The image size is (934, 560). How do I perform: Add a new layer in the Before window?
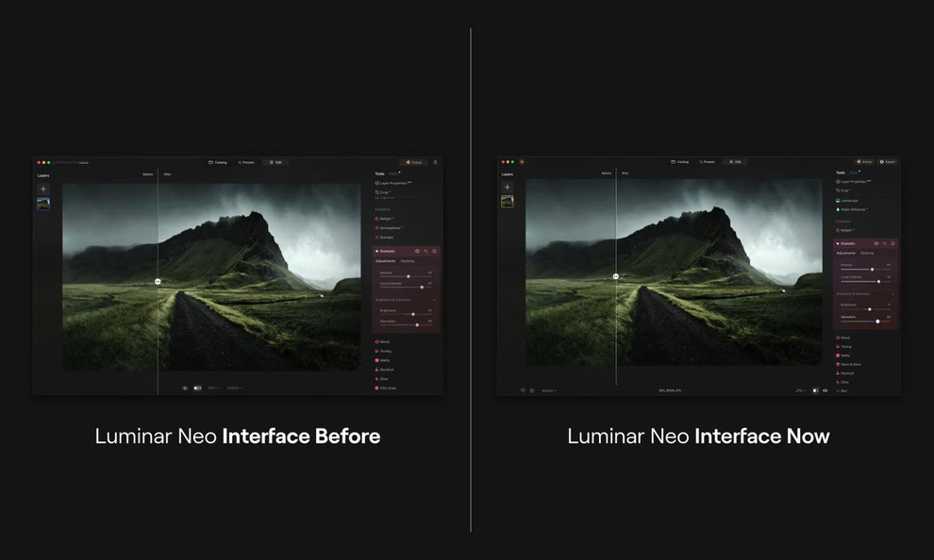(x=42, y=189)
